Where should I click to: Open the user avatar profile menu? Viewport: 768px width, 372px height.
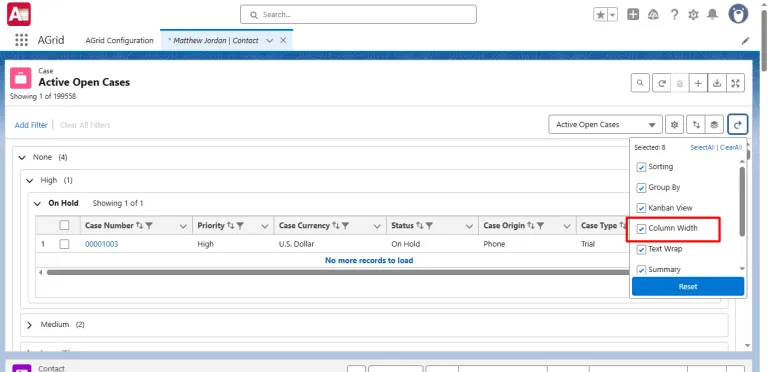[x=738, y=14]
